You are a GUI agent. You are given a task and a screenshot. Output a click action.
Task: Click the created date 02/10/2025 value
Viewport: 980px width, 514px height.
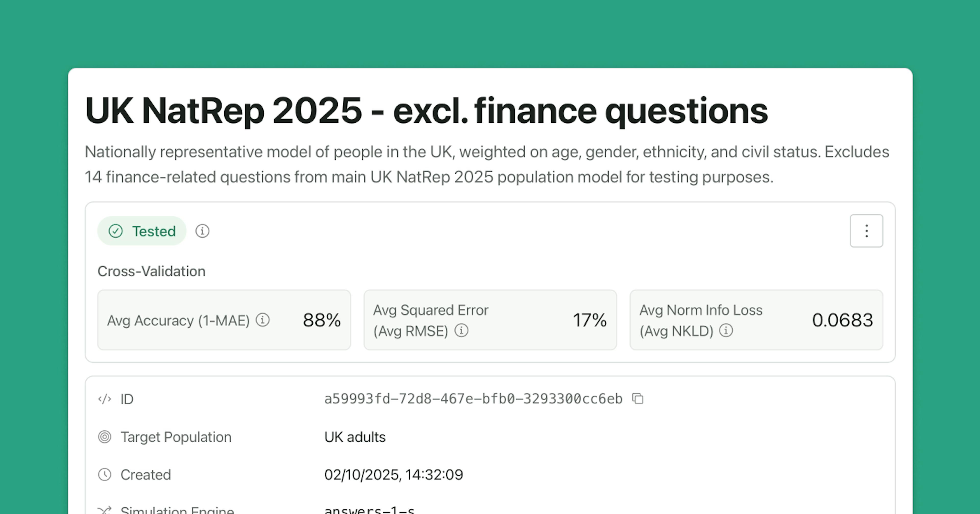pos(393,475)
